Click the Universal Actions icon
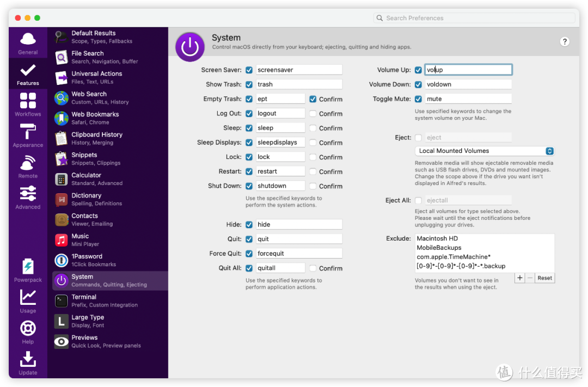 click(61, 78)
